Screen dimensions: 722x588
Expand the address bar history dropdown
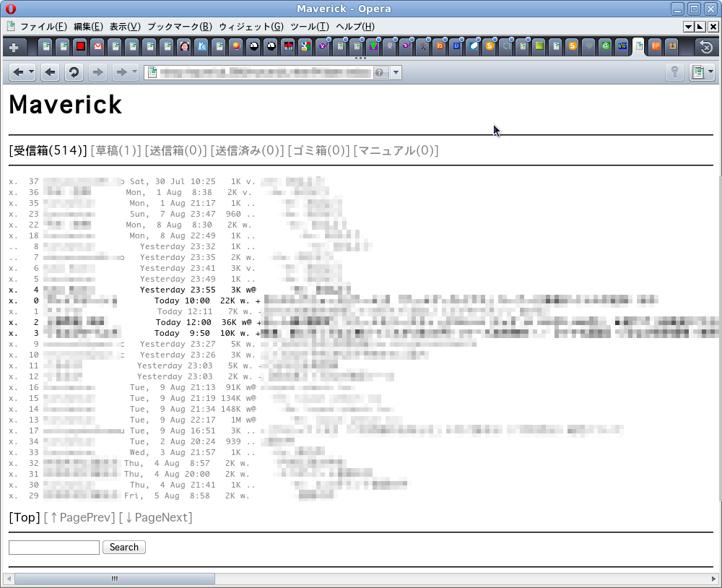coord(396,72)
